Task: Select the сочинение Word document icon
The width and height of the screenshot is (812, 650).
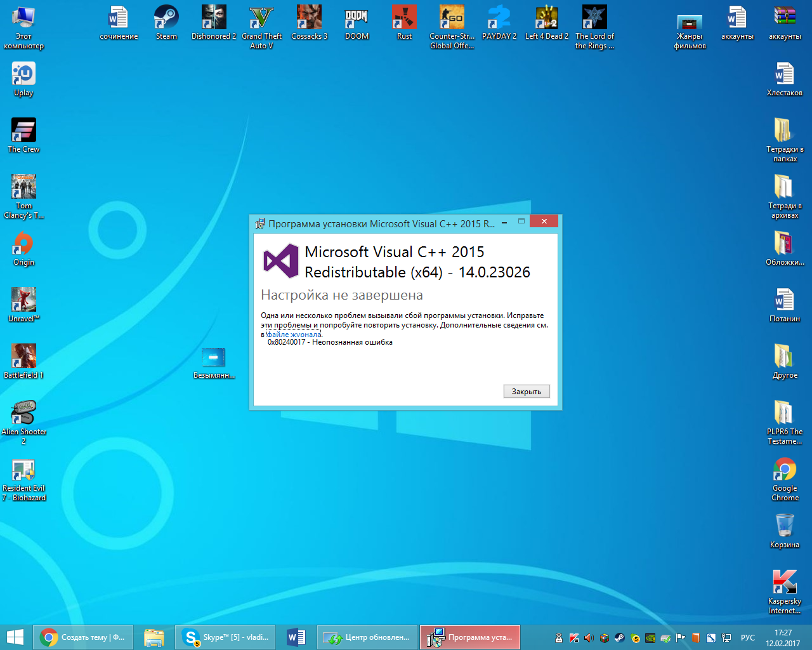Action: [x=119, y=23]
